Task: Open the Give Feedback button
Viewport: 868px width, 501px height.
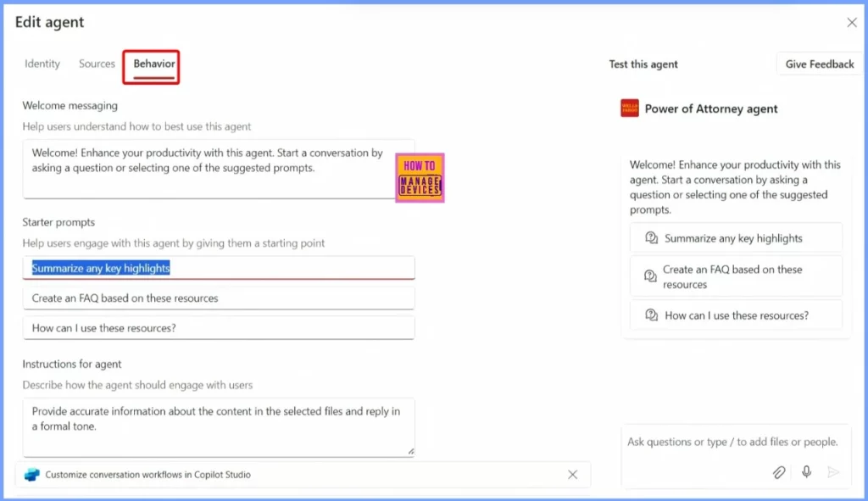Action: click(820, 64)
